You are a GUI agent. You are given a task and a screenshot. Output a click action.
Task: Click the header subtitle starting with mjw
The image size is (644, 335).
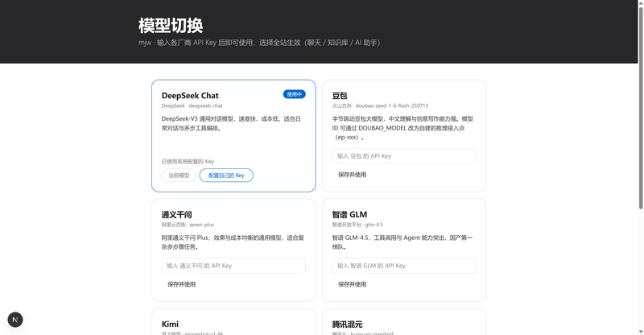coord(260,43)
